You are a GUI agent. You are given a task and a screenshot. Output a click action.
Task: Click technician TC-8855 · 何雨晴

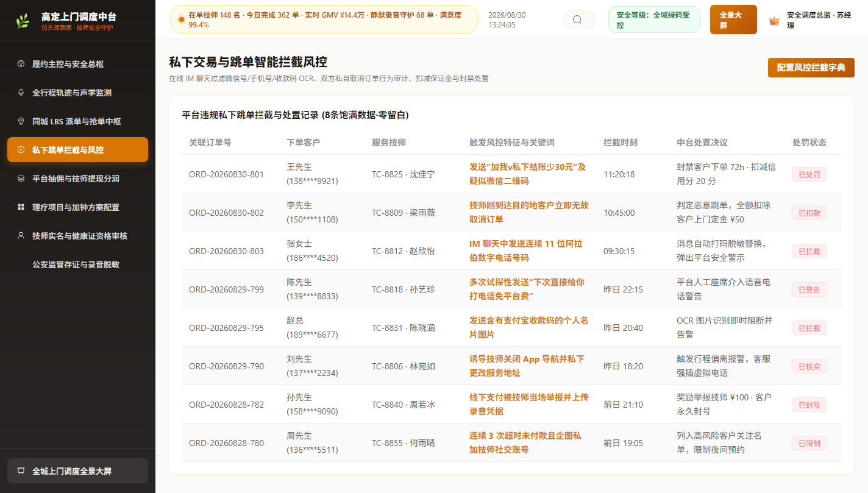(x=404, y=443)
